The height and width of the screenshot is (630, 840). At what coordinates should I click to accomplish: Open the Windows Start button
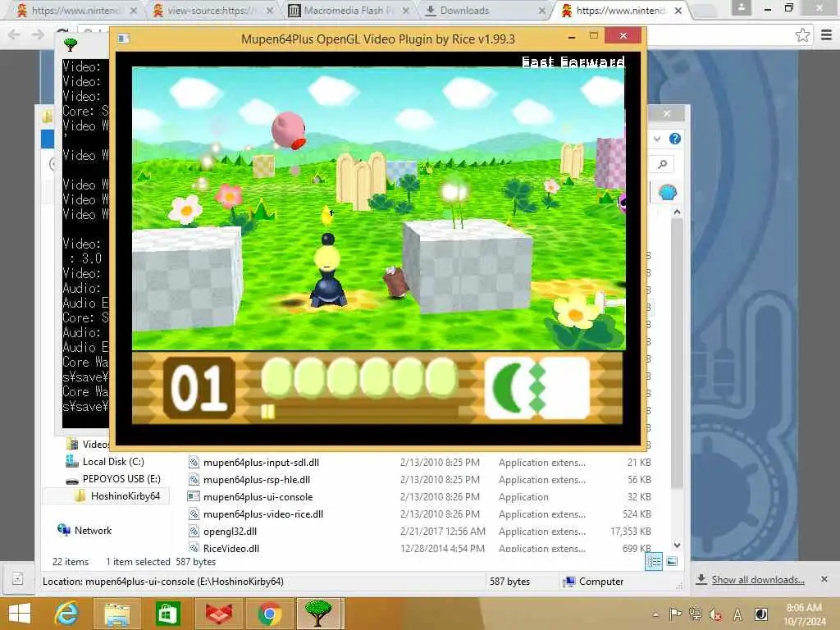(x=20, y=614)
